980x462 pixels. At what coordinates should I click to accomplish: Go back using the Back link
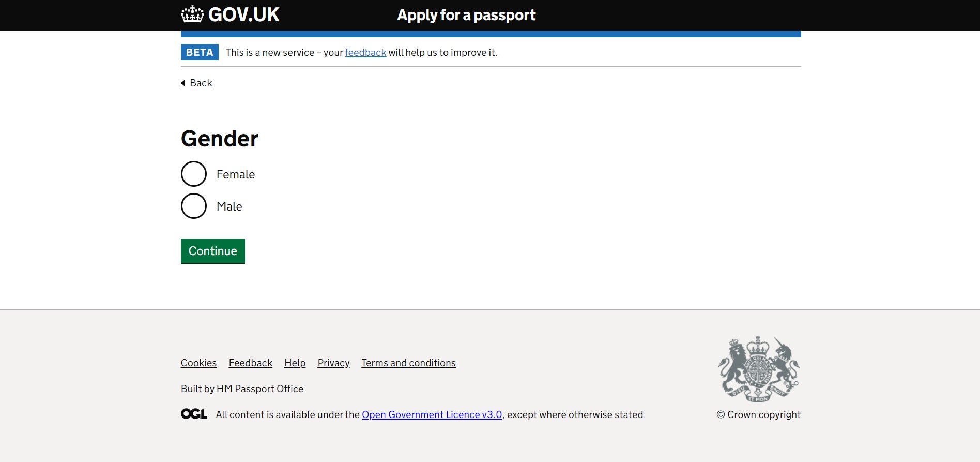click(201, 83)
